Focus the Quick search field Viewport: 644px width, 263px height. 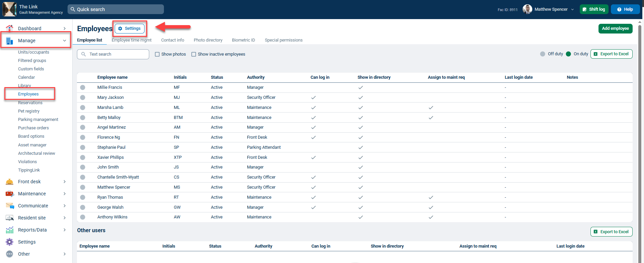[x=116, y=9]
